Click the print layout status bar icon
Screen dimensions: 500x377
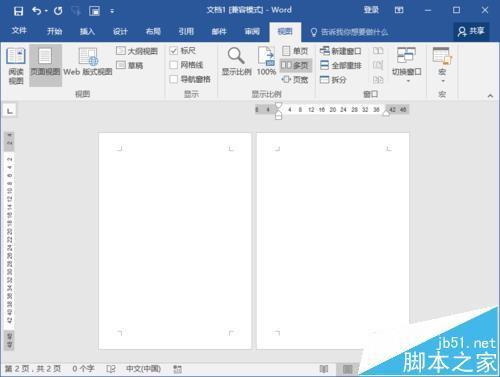[347, 369]
